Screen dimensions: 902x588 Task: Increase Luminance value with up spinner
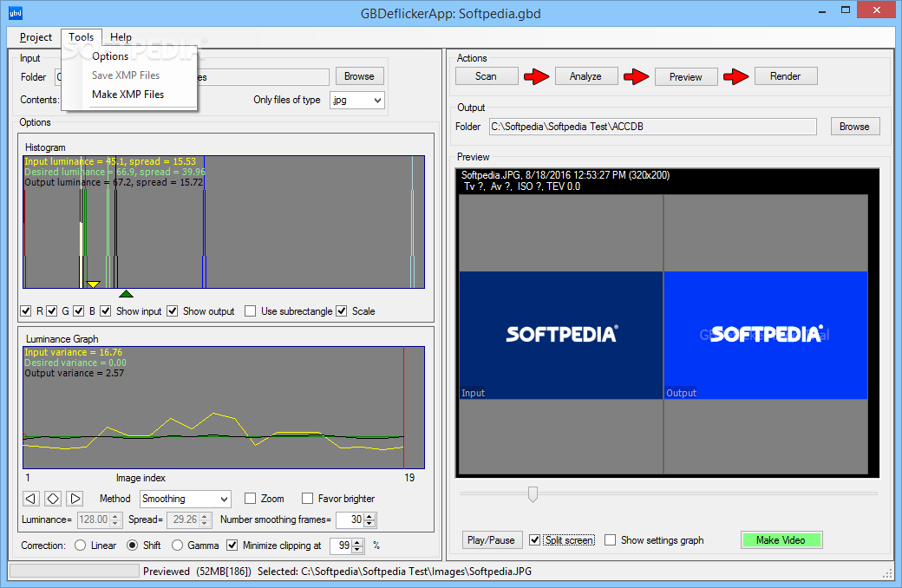coord(115,516)
